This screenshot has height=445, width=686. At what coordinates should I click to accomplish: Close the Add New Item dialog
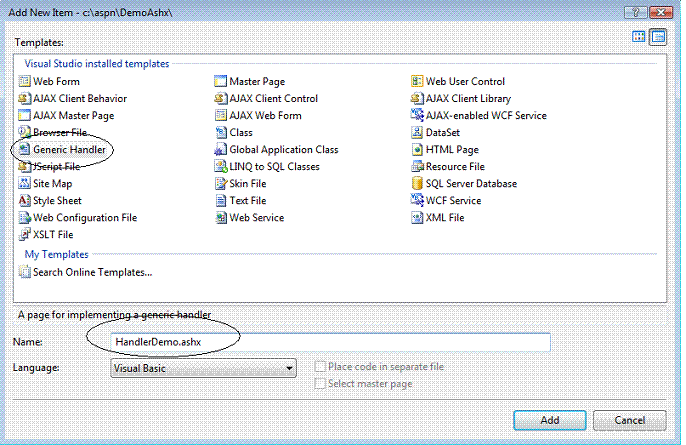click(661, 12)
